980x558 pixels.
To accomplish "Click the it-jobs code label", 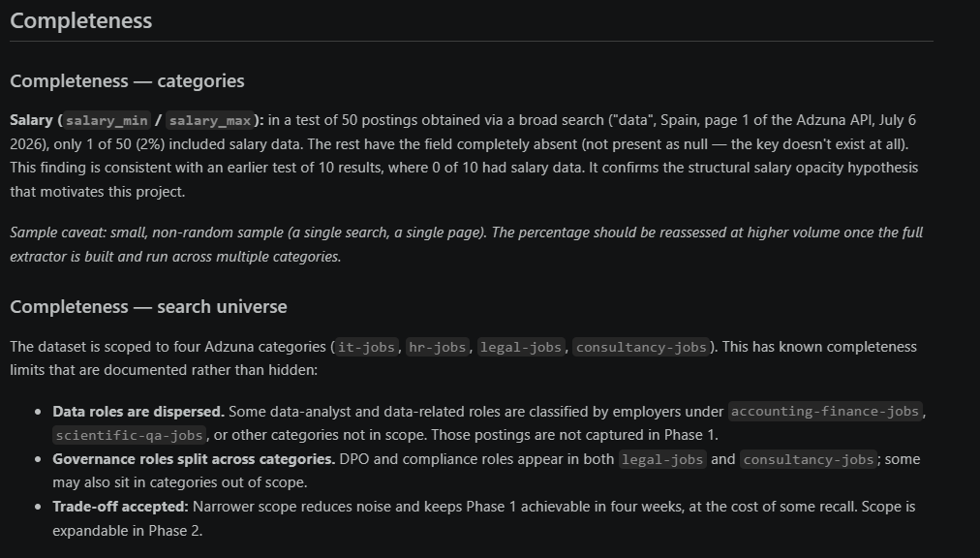I will [366, 347].
